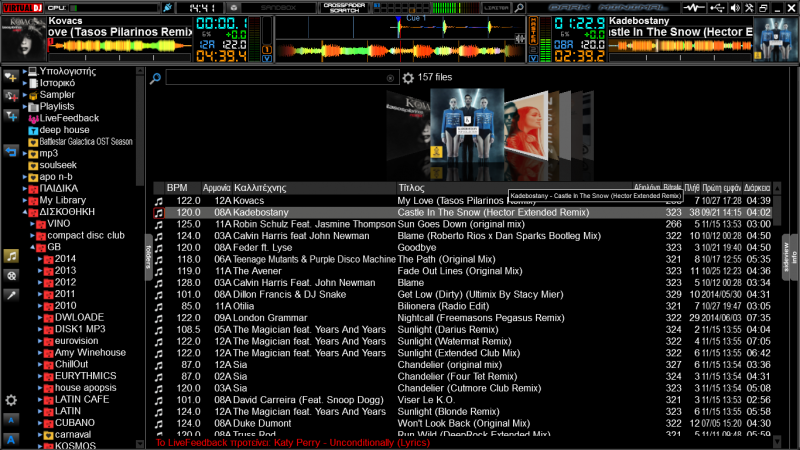
Task: Add a favorite folder with heart-plus icon
Action: pyautogui.click(x=11, y=77)
